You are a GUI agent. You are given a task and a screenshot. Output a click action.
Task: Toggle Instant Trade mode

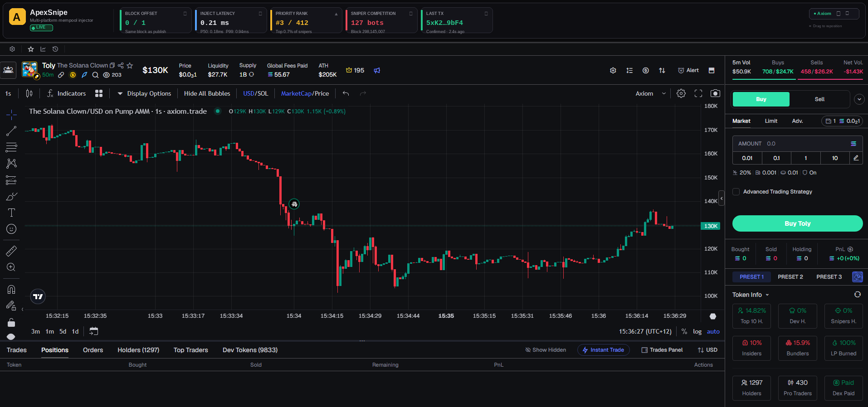pyautogui.click(x=603, y=350)
